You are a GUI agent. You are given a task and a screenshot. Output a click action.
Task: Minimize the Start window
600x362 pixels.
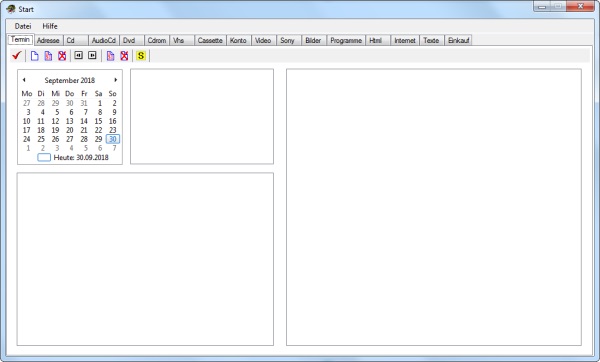tap(542, 6)
